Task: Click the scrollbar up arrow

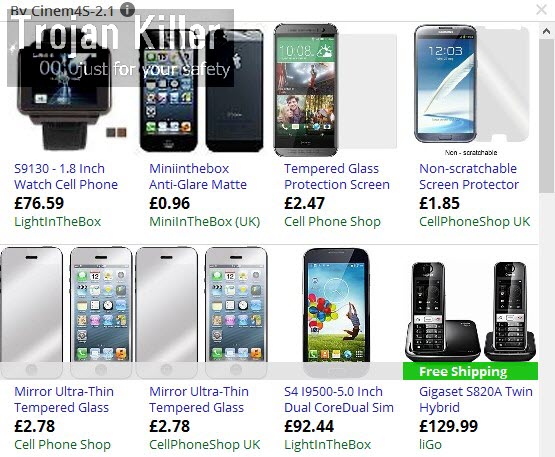Action: [x=546, y=32]
